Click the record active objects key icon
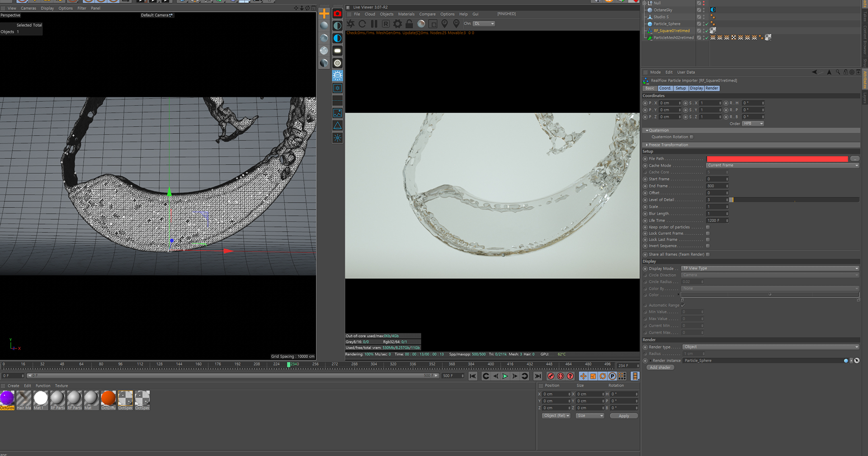 pyautogui.click(x=551, y=376)
